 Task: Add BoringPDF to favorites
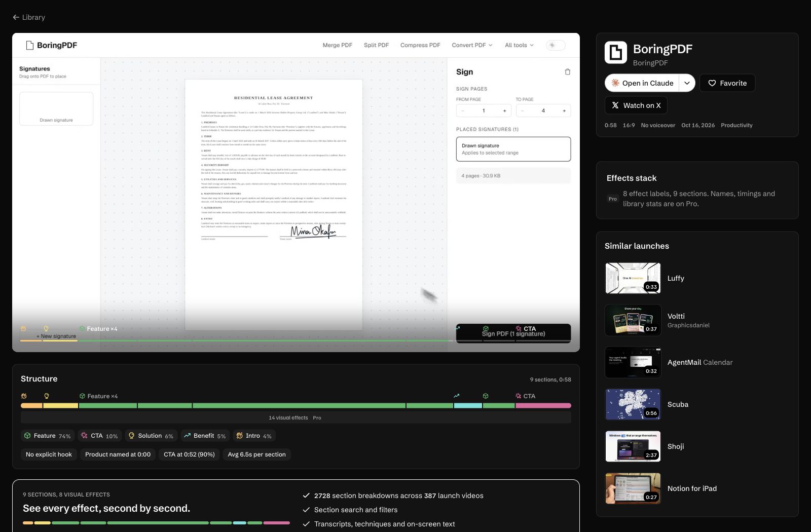tap(727, 83)
